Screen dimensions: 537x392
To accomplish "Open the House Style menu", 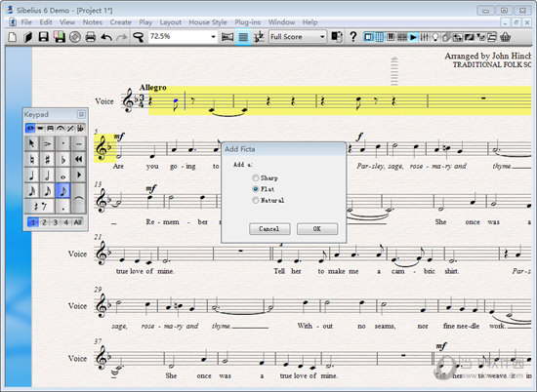I will click(x=208, y=22).
